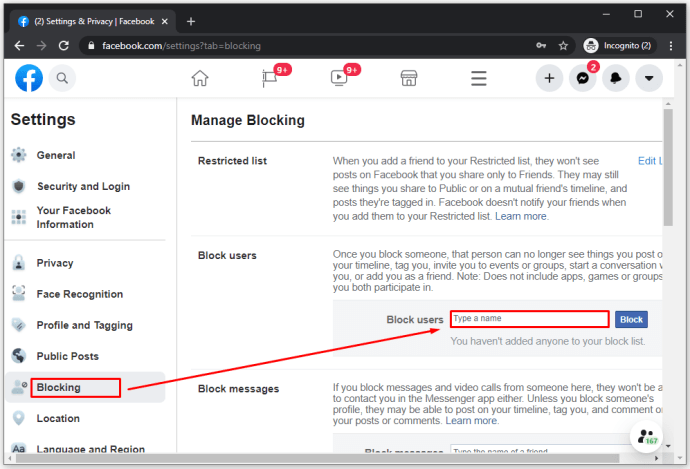
Task: Click the General gear icon
Action: [18, 155]
